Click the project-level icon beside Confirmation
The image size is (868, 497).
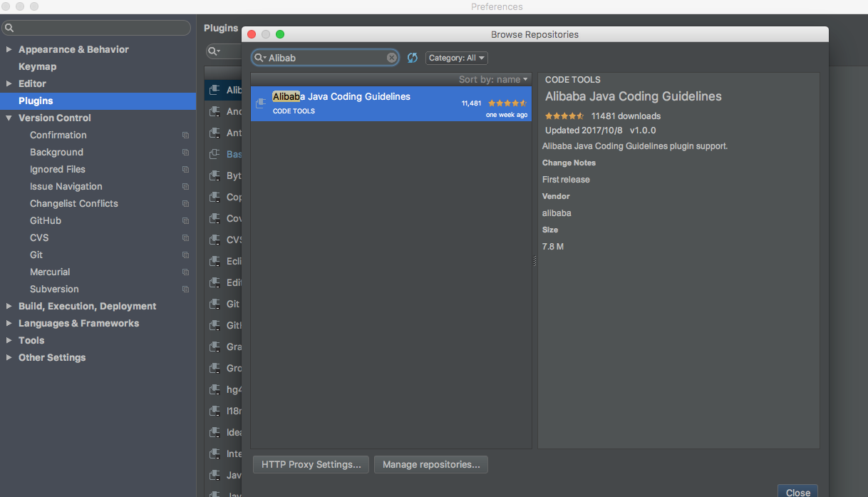click(x=185, y=135)
